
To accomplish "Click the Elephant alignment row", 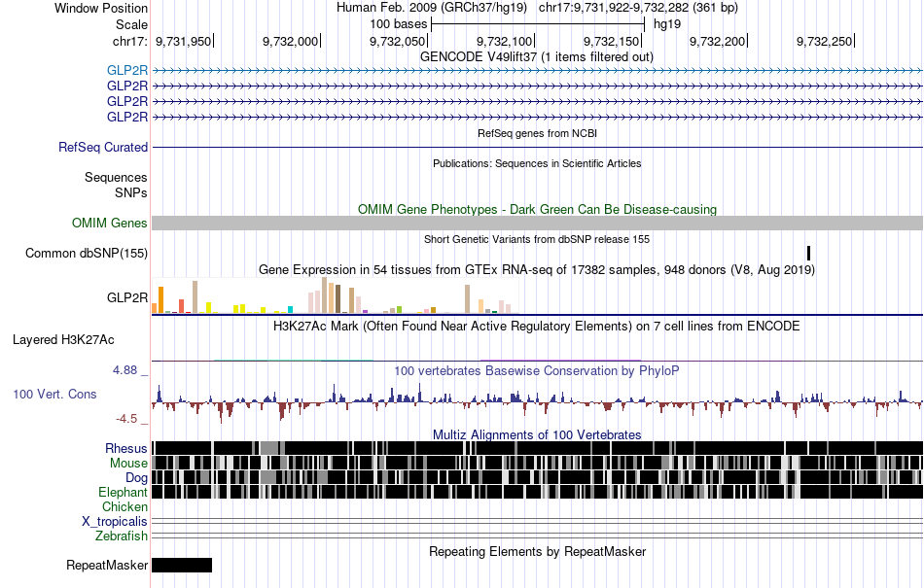I will [538, 492].
